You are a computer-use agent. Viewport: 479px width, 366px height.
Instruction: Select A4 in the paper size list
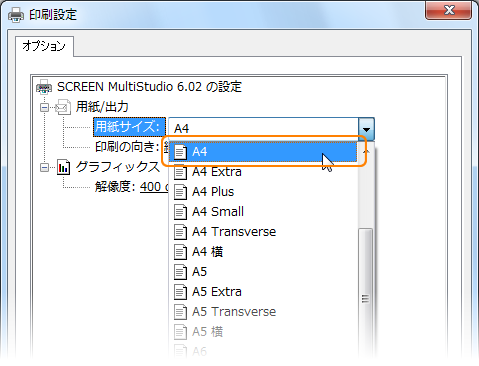click(263, 152)
